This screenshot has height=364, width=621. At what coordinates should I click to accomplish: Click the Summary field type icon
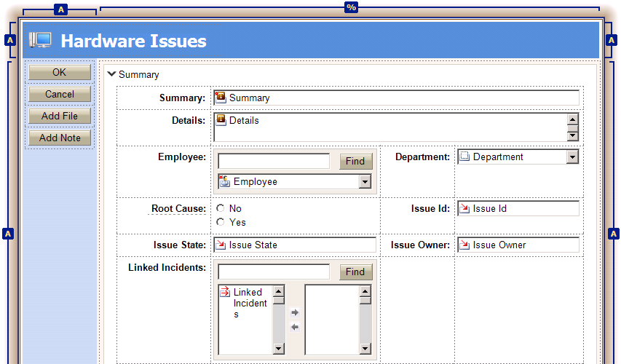221,98
